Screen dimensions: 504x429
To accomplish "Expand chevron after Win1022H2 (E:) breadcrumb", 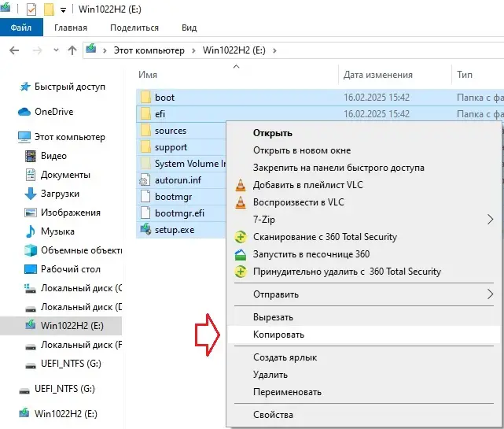I will 274,50.
